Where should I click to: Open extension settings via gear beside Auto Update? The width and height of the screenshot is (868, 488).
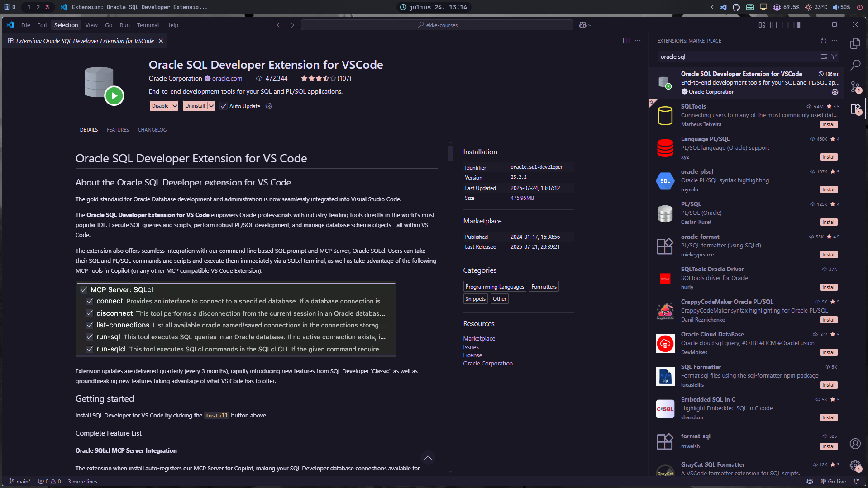tap(268, 106)
